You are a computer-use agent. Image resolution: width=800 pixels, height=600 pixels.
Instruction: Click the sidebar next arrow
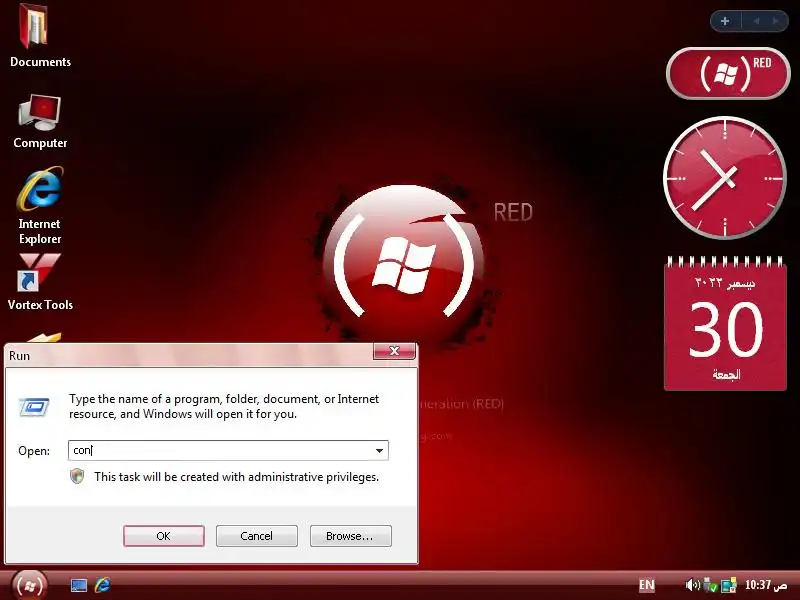click(x=776, y=21)
